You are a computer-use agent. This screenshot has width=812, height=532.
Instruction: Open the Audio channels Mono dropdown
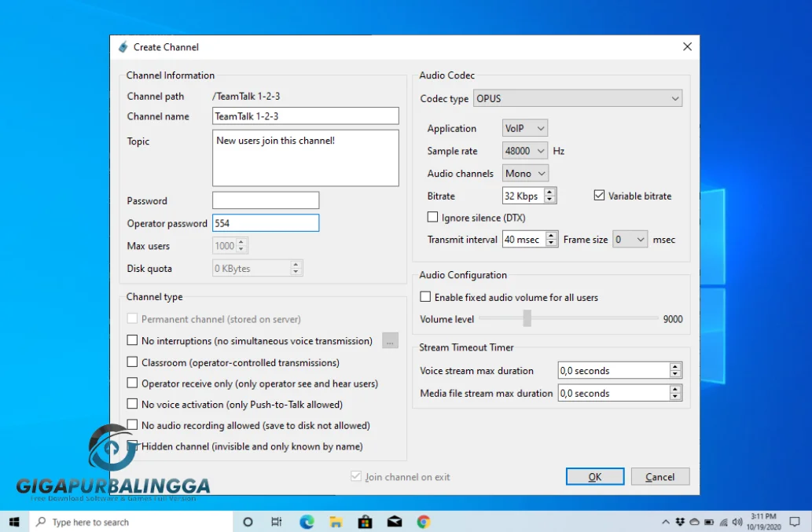click(525, 174)
